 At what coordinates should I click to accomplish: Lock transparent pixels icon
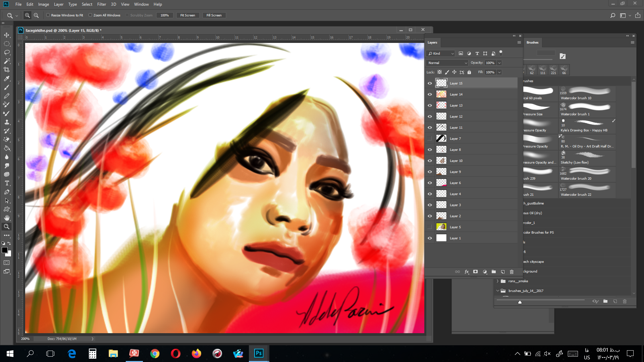[439, 72]
